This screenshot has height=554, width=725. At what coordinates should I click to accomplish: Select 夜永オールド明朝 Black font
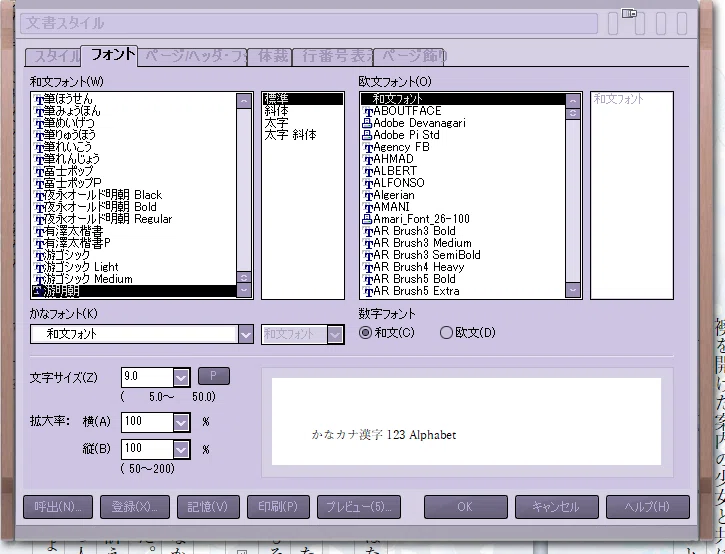click(134, 195)
